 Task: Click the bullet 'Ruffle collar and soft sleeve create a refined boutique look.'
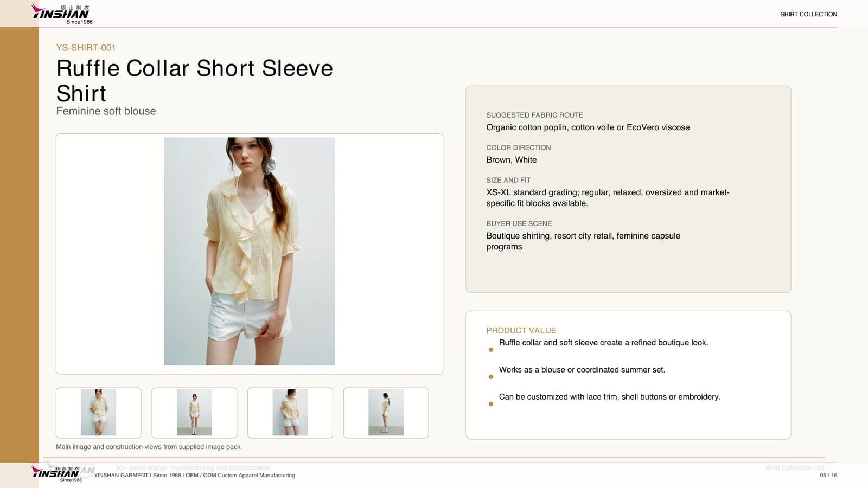click(x=603, y=343)
